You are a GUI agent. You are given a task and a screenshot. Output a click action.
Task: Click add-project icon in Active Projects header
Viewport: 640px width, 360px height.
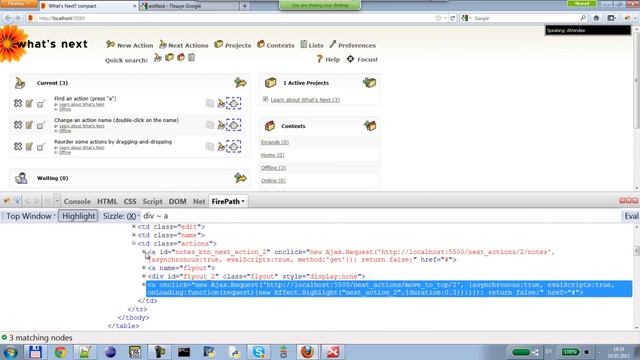pos(369,82)
